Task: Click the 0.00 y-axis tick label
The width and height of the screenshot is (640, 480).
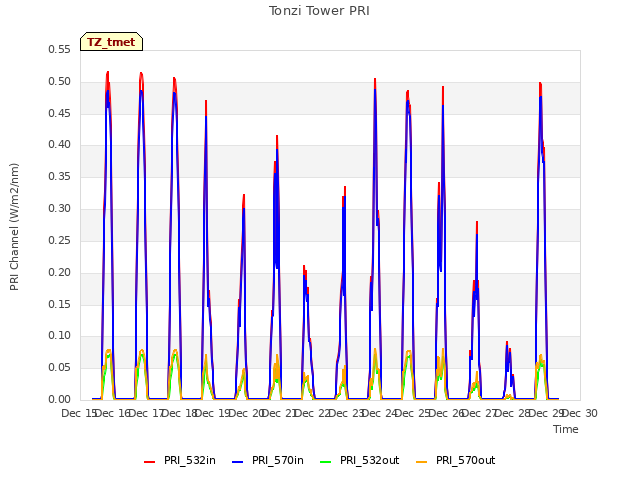Action: [59, 399]
